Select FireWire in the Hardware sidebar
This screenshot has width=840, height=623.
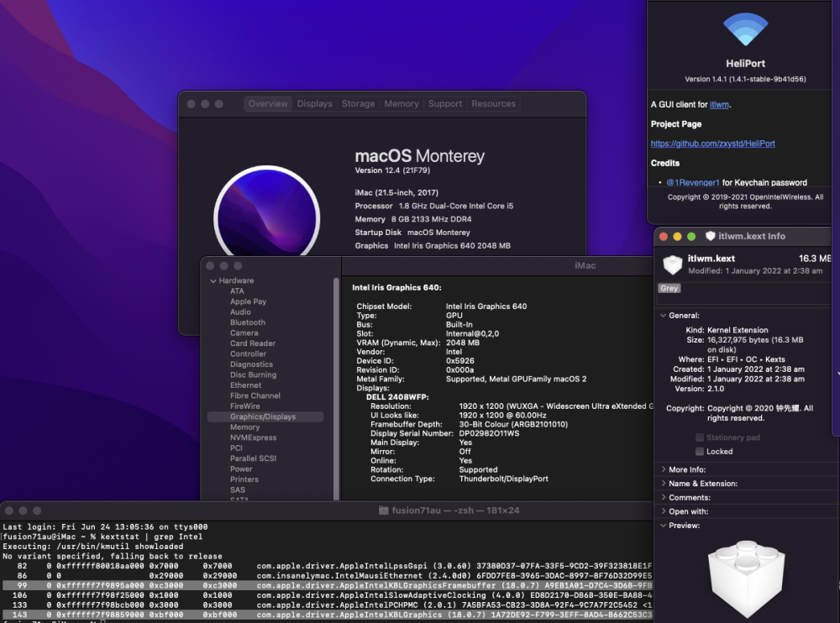244,406
